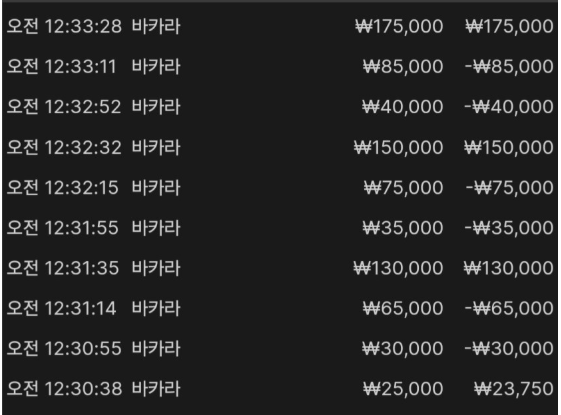Click the ₩23,750 payout amount
The image size is (561, 415).
pyautogui.click(x=513, y=389)
